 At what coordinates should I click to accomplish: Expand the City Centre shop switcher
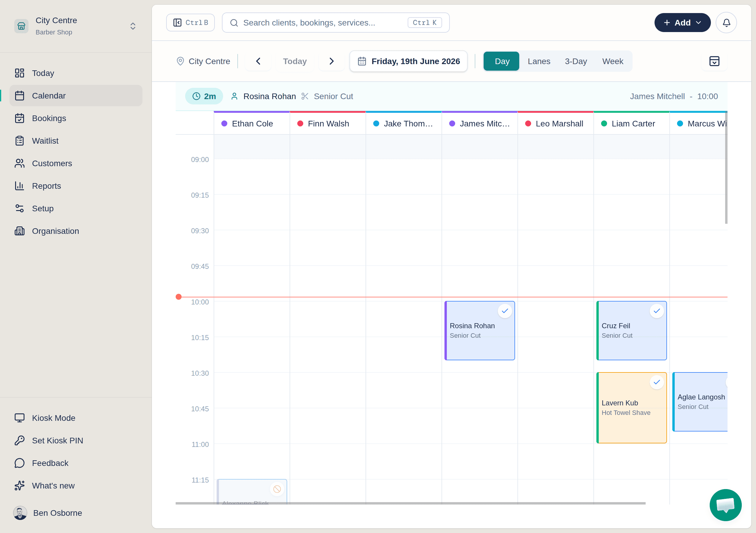click(133, 26)
